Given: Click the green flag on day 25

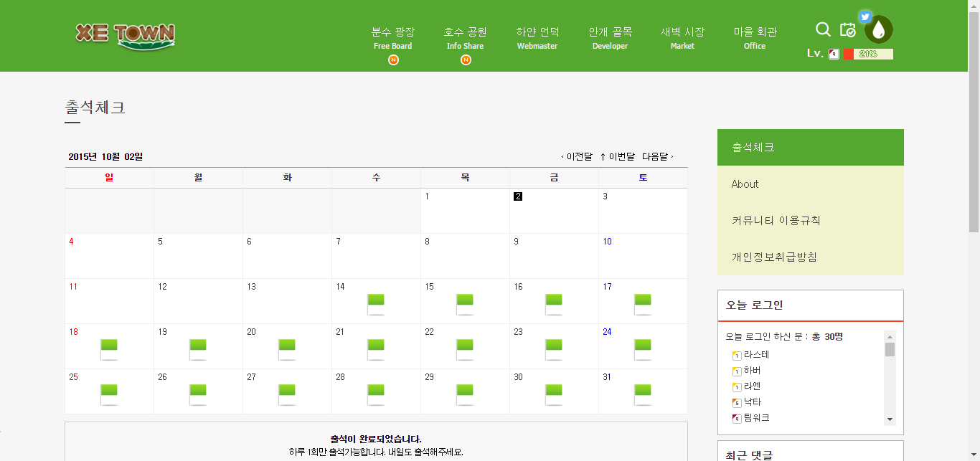Looking at the screenshot, I should 109,394.
